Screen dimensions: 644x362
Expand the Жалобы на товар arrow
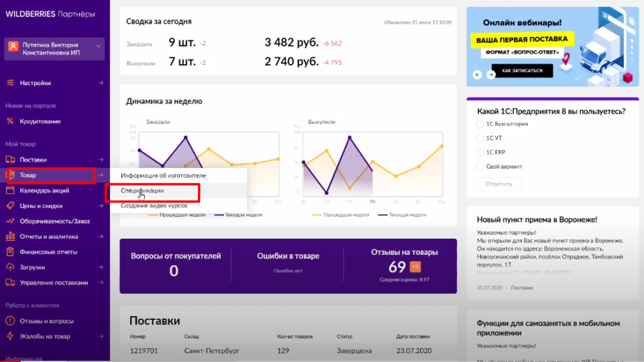point(101,336)
